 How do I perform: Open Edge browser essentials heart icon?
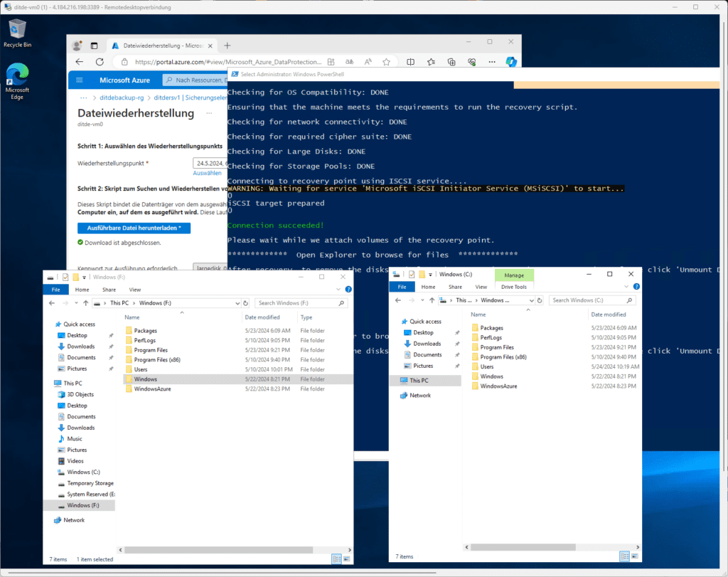coord(472,62)
